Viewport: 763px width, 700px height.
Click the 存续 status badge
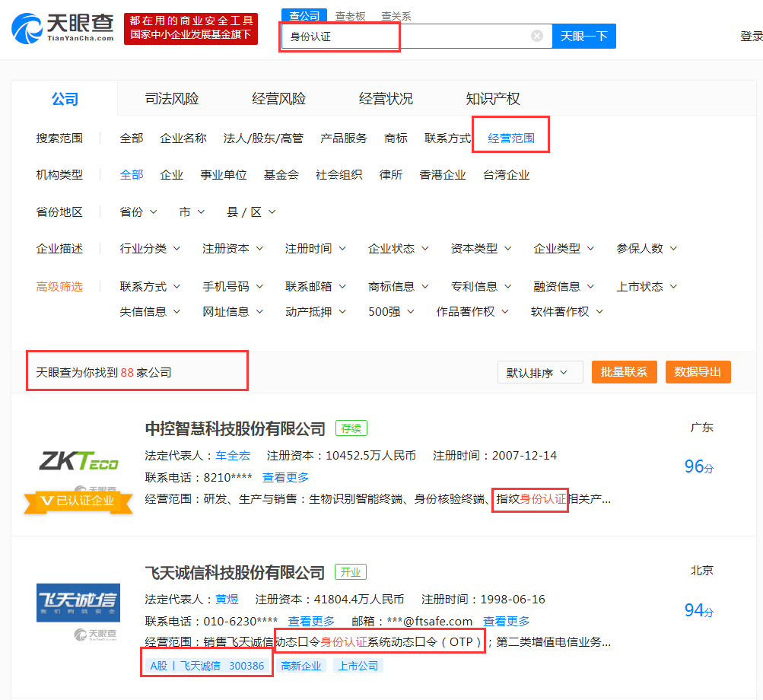(x=350, y=428)
